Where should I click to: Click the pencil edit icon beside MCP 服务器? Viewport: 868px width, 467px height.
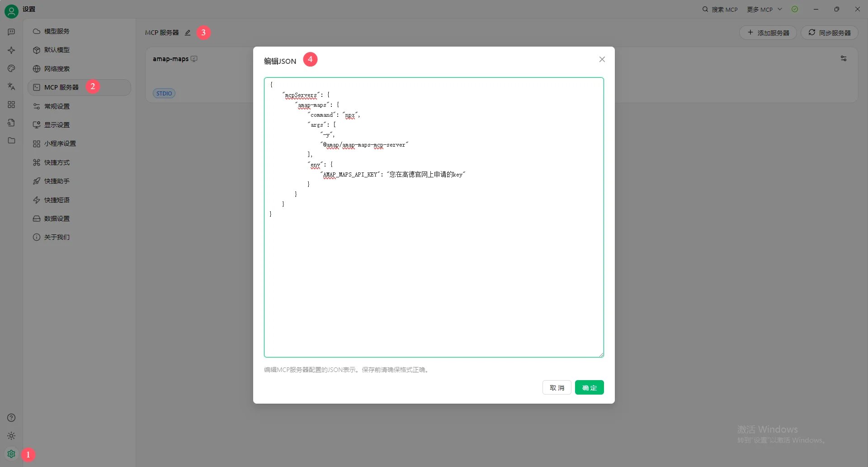click(188, 33)
